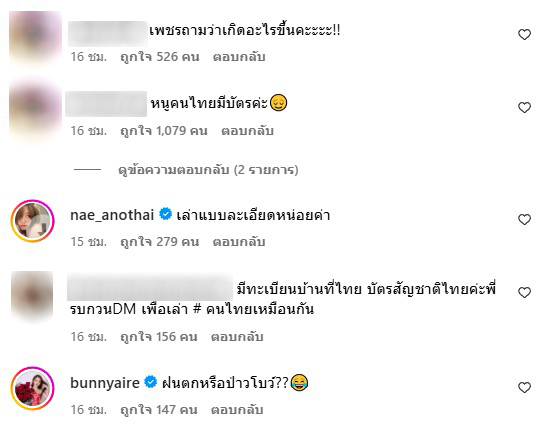Like the comment mentioning DM
The height and width of the screenshot is (435, 544).
click(524, 292)
